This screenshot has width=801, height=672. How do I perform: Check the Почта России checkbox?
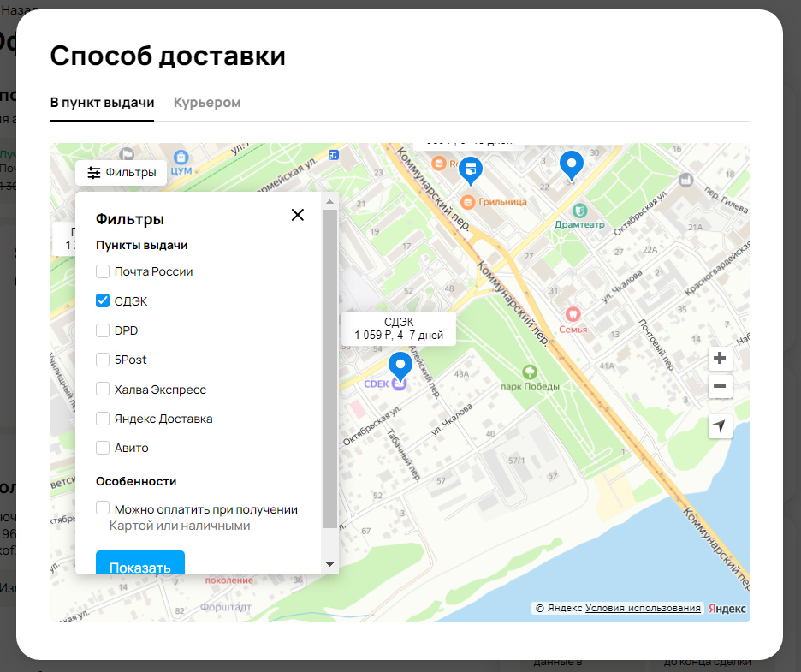(103, 271)
